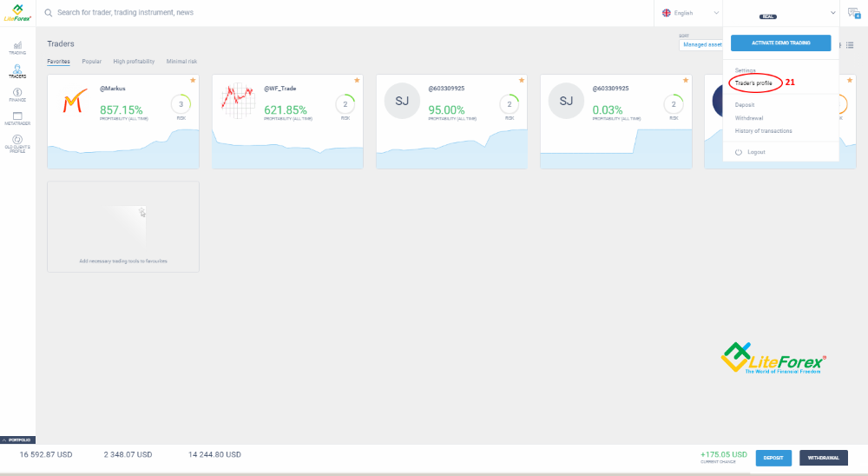This screenshot has height=476, width=868.
Task: Click the REAL account badge
Action: 768,17
